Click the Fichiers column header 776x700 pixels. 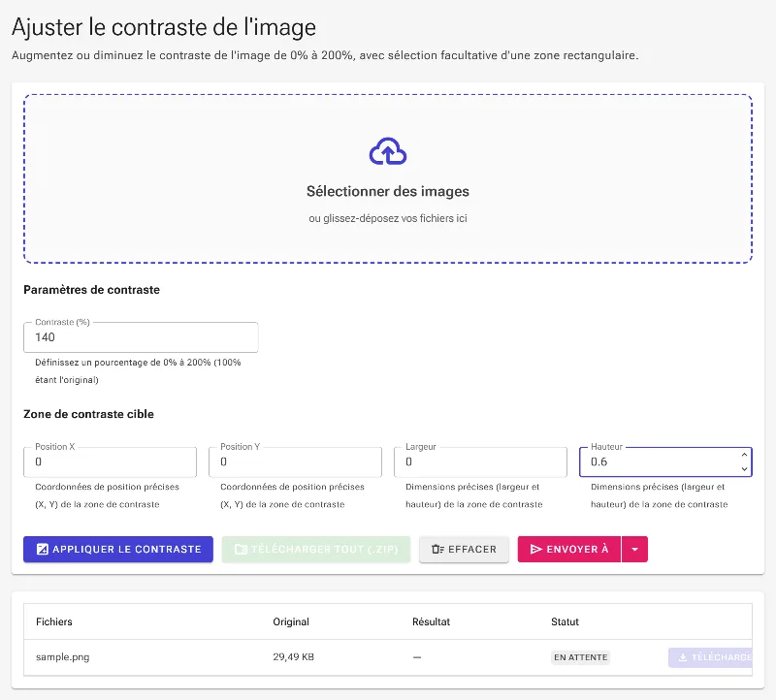pos(54,621)
